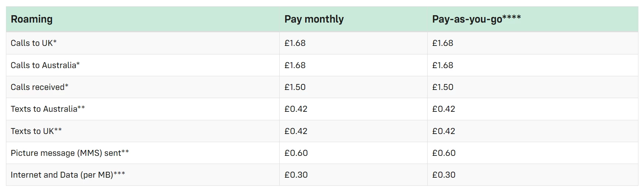Screen dimensions: 644x191
Task: Click Pay monthly price for Calls to UK
Action: point(295,43)
